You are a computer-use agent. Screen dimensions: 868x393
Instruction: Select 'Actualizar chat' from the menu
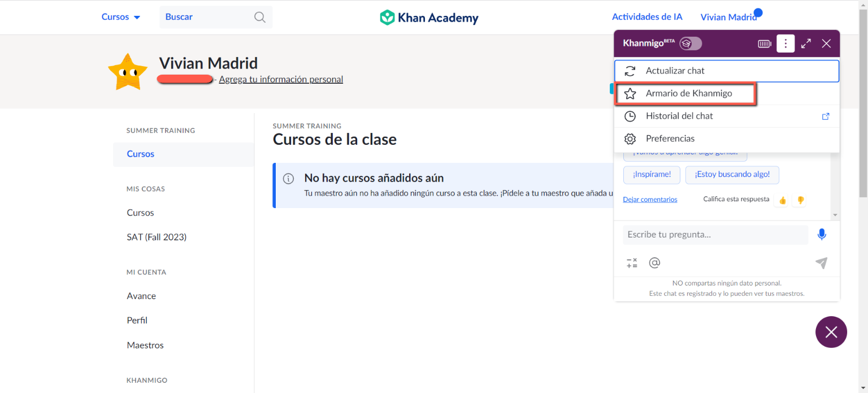pyautogui.click(x=727, y=71)
